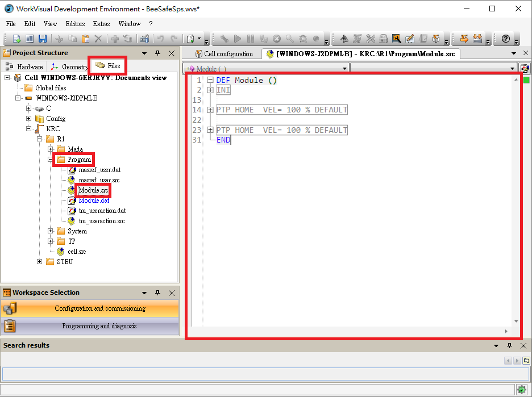Expand the Mada folder node
This screenshot has width=532, height=397.
pos(50,149)
